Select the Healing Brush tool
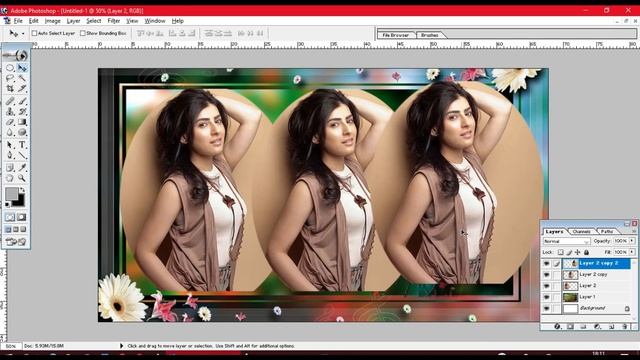Screen dimensions: 640x360 click(x=10, y=101)
